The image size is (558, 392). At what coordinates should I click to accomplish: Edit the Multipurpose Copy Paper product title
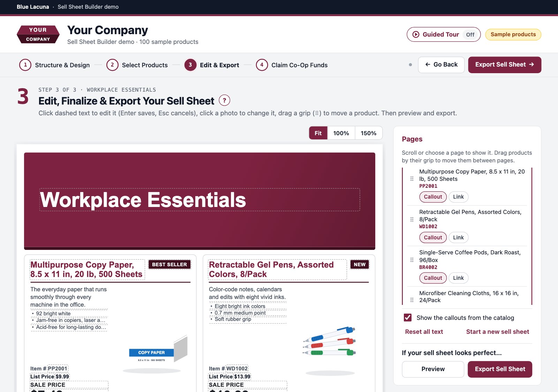87,270
